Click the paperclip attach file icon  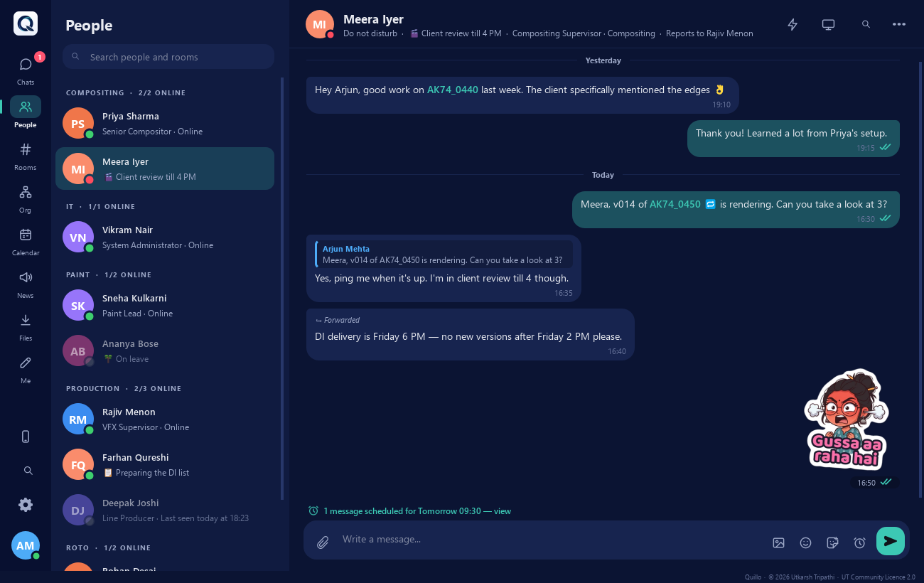click(x=323, y=542)
